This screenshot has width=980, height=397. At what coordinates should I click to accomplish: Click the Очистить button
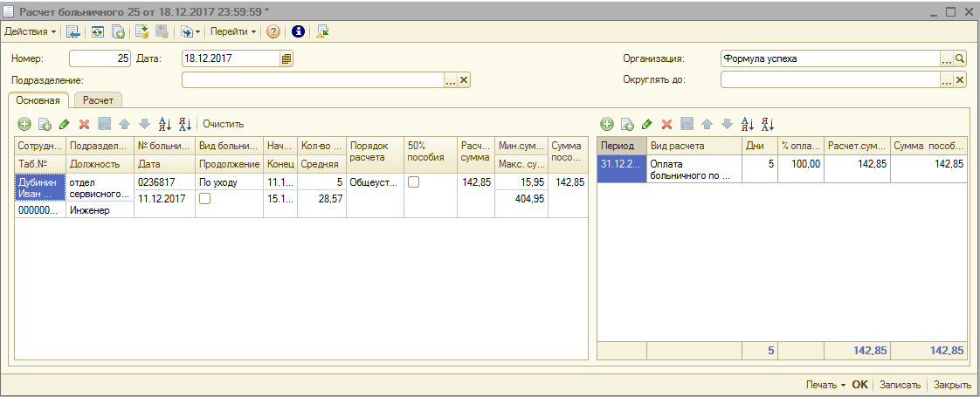pos(223,125)
